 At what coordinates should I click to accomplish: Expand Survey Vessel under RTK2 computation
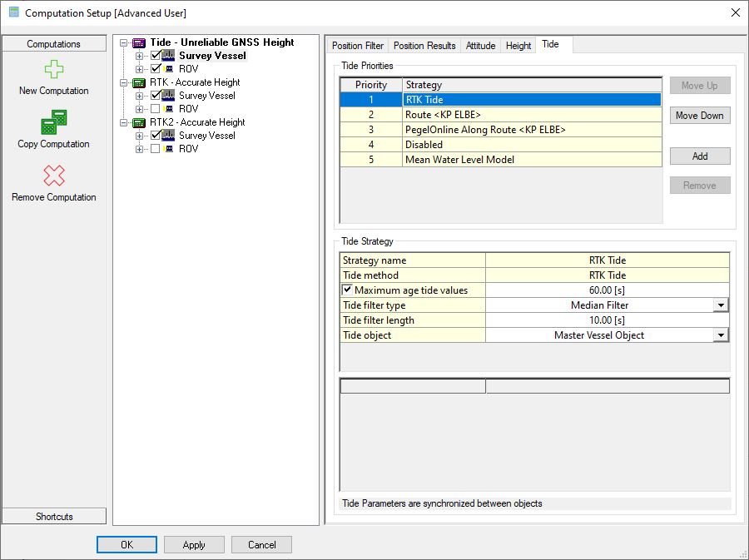pos(139,136)
